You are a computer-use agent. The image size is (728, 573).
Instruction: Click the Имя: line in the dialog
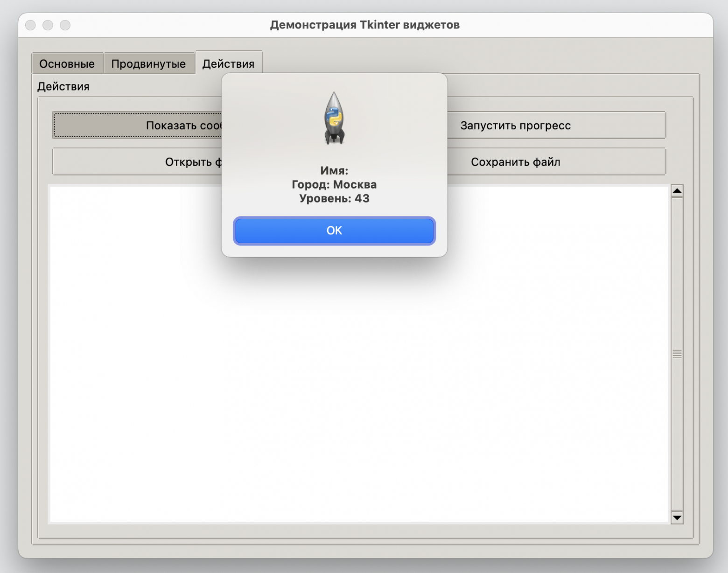click(334, 171)
